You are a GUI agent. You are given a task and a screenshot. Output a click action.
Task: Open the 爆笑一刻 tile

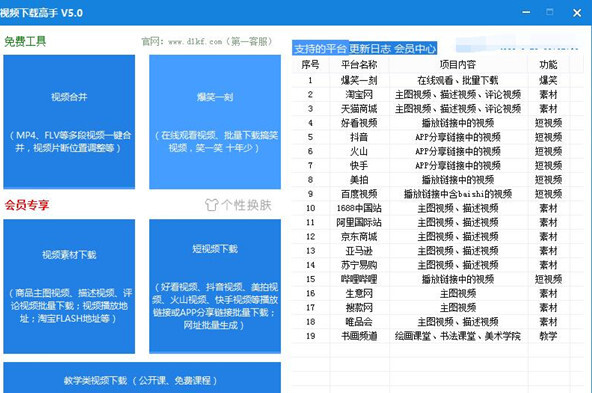pos(215,122)
